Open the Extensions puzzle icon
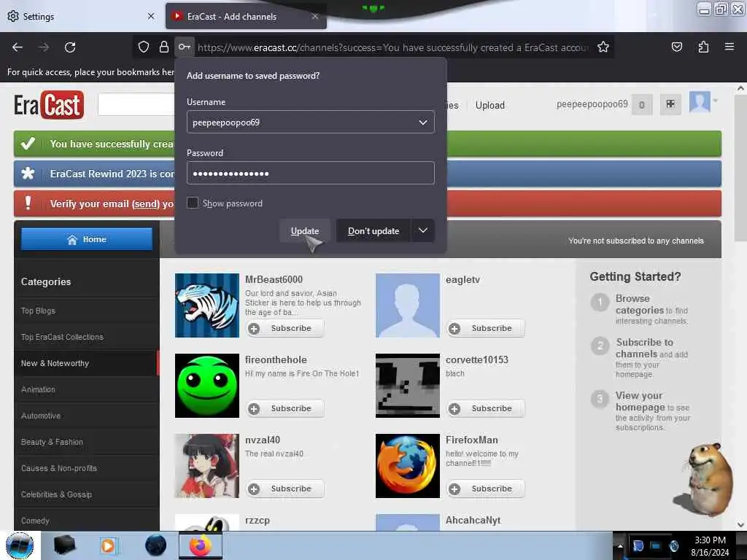Viewport: 747px width, 560px height. pyautogui.click(x=703, y=47)
